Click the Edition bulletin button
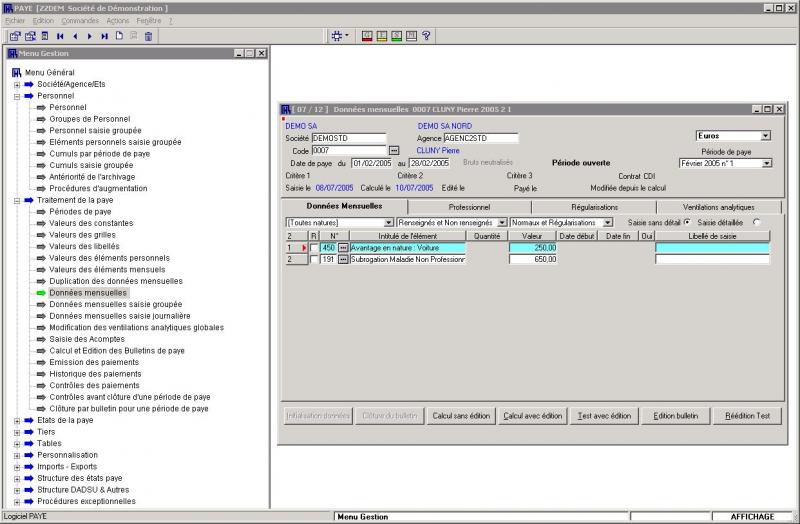The width and height of the screenshot is (800, 524). coord(675,416)
